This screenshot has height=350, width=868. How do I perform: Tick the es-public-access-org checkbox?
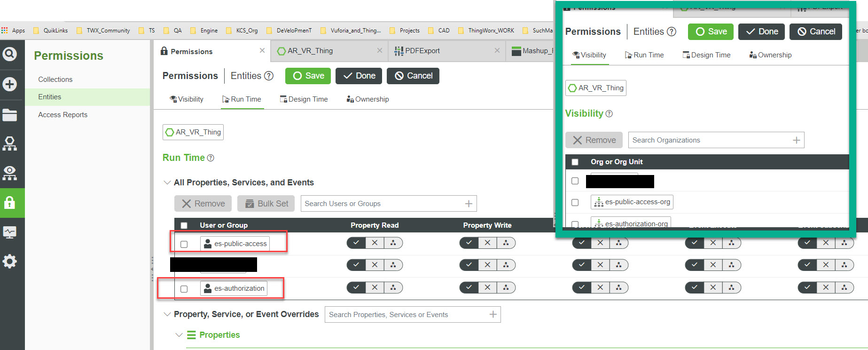[575, 202]
